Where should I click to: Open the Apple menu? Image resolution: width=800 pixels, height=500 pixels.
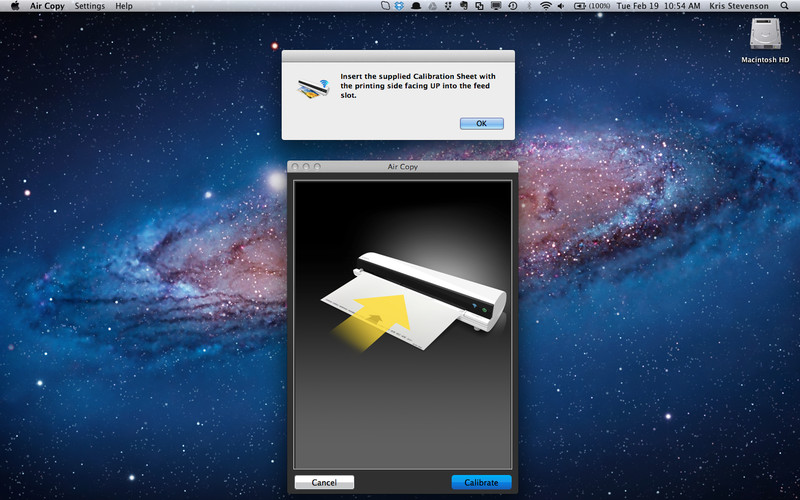coord(15,6)
